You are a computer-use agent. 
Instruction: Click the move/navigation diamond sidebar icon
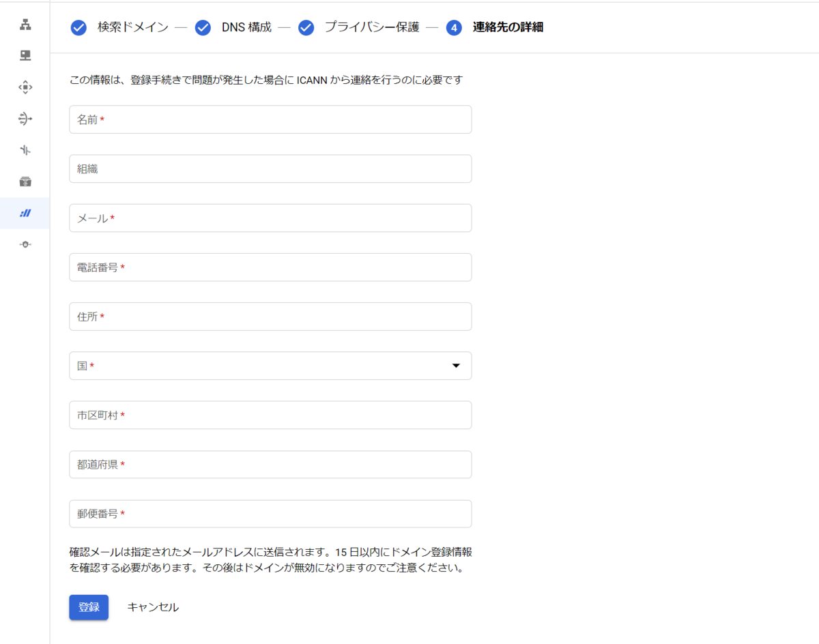25,87
